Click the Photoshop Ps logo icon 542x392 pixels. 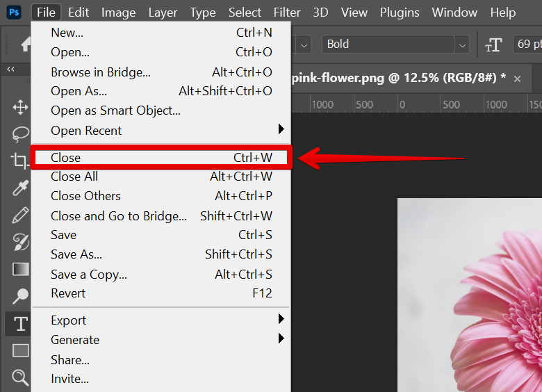(14, 13)
